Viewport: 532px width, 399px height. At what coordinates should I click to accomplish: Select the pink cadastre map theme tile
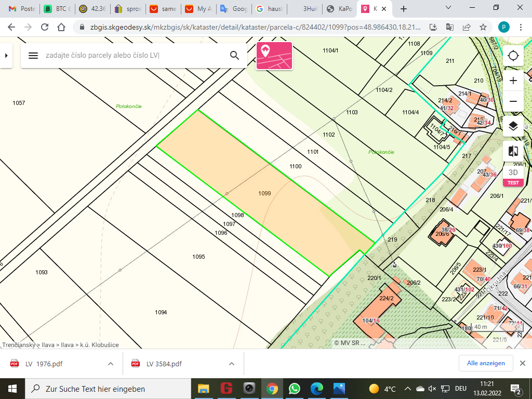coord(274,56)
